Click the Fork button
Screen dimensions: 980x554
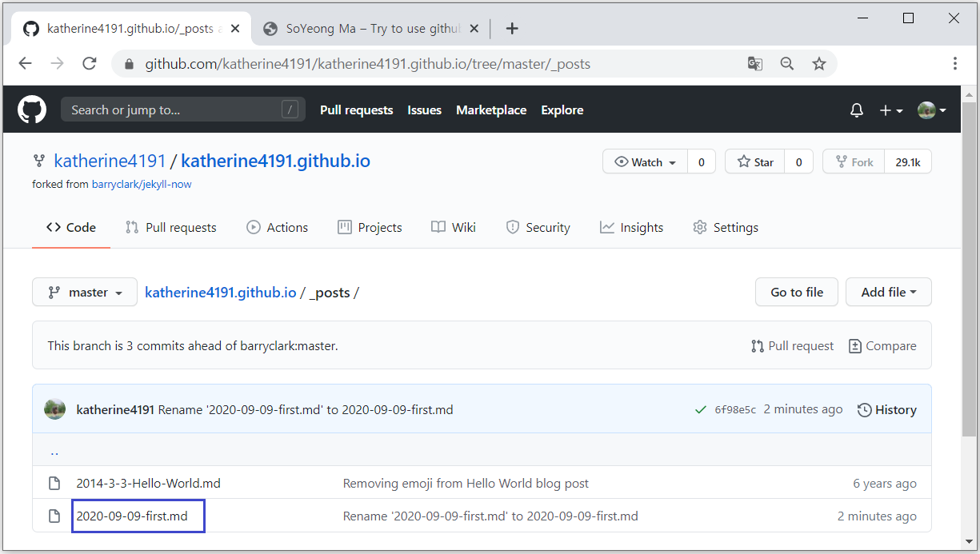point(854,162)
